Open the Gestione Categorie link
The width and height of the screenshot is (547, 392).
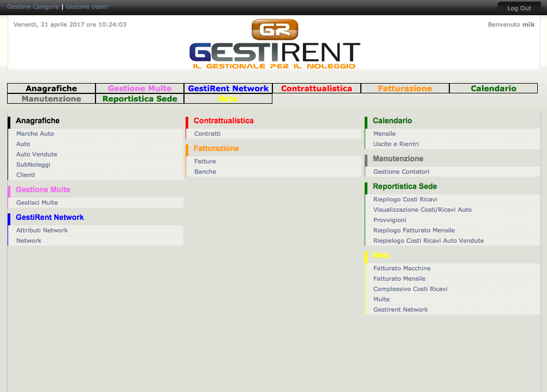coord(33,7)
